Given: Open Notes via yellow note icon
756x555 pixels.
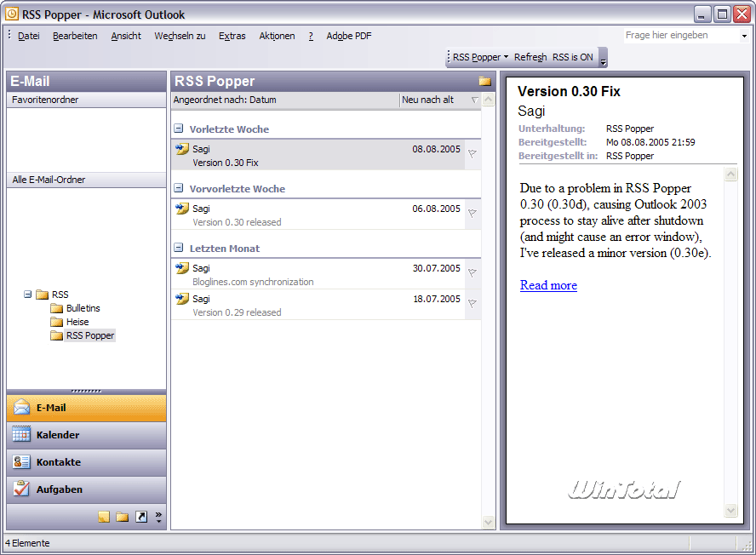Looking at the screenshot, I should [x=104, y=517].
